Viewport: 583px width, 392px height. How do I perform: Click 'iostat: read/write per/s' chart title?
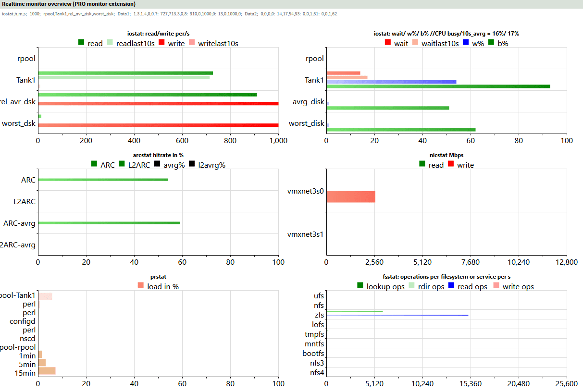[x=158, y=34]
